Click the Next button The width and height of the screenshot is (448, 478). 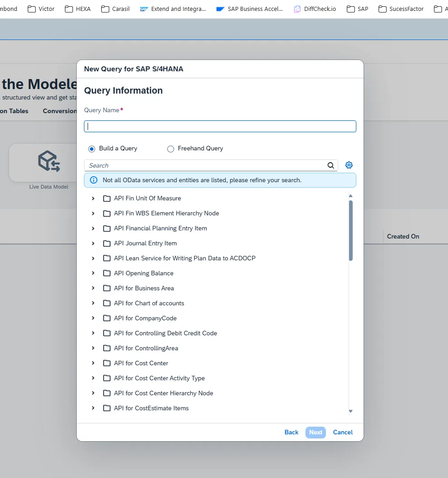pos(315,432)
